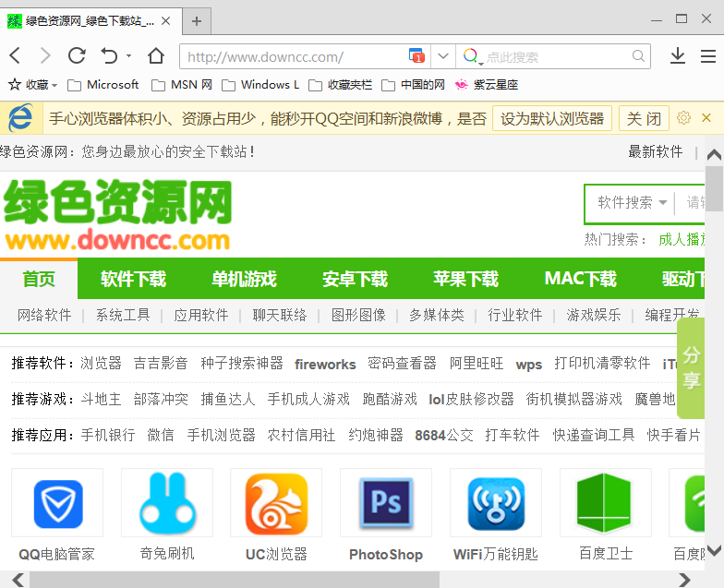Open the 苹果下载 navigation tab
The width and height of the screenshot is (724, 588).
pos(465,279)
